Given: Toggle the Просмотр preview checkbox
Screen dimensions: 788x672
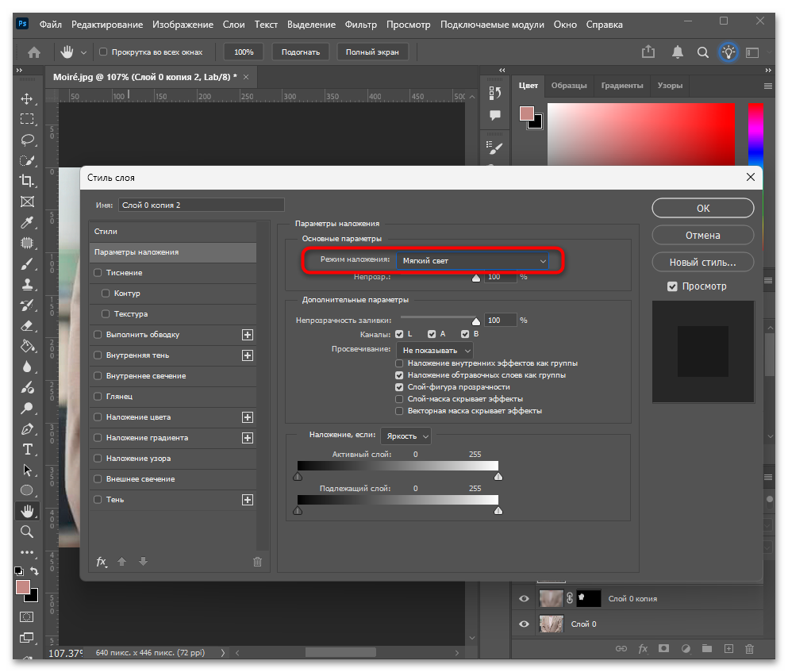Looking at the screenshot, I should point(672,286).
